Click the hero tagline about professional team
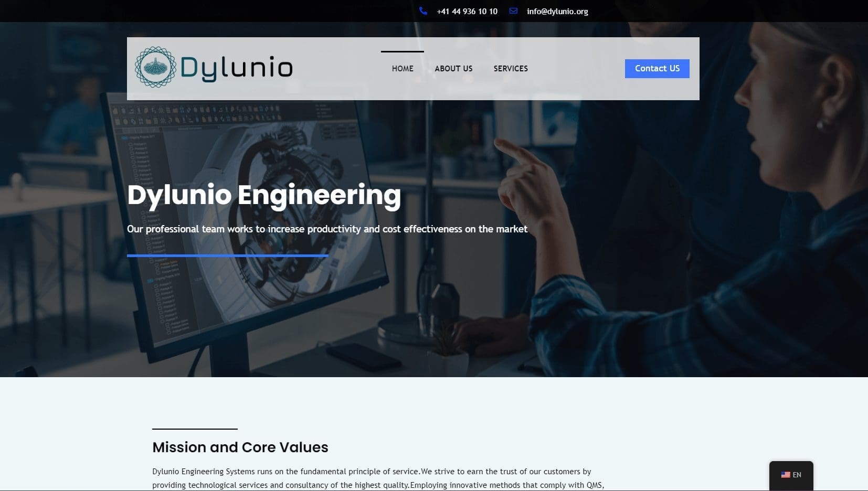868x491 pixels. tap(327, 229)
